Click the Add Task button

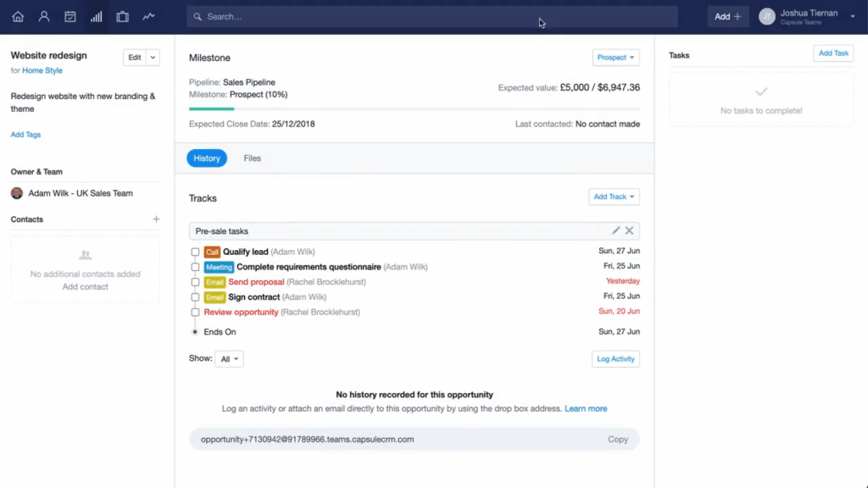click(833, 53)
